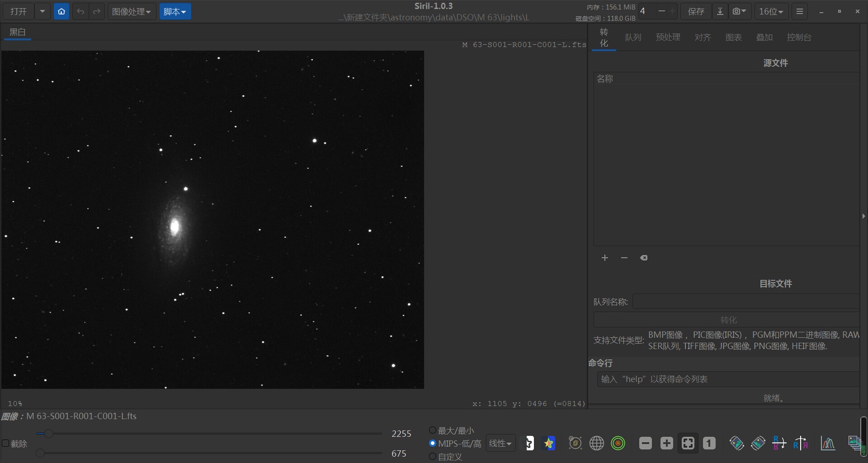Viewport: 868px width, 463px height.
Task: Remove selected source file with minus icon
Action: coord(624,258)
